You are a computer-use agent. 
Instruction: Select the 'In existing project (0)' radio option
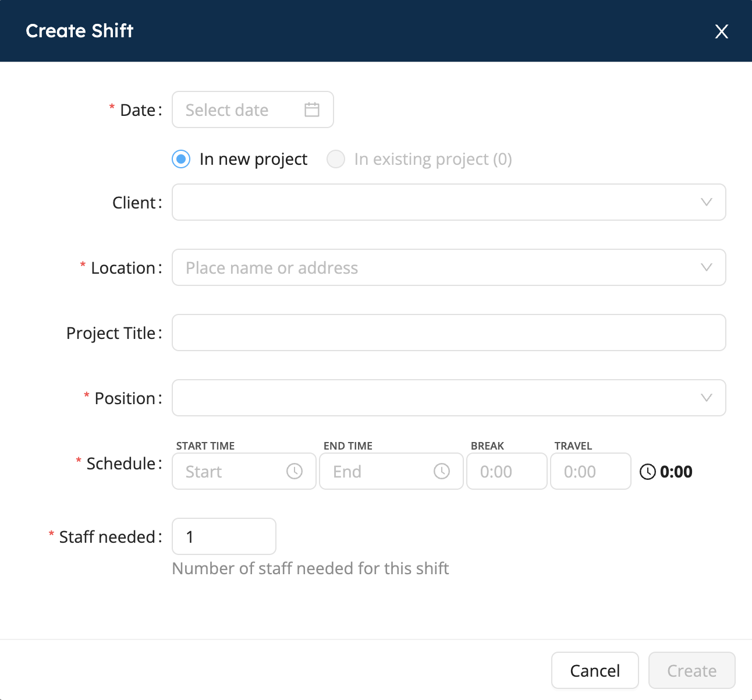tap(336, 159)
